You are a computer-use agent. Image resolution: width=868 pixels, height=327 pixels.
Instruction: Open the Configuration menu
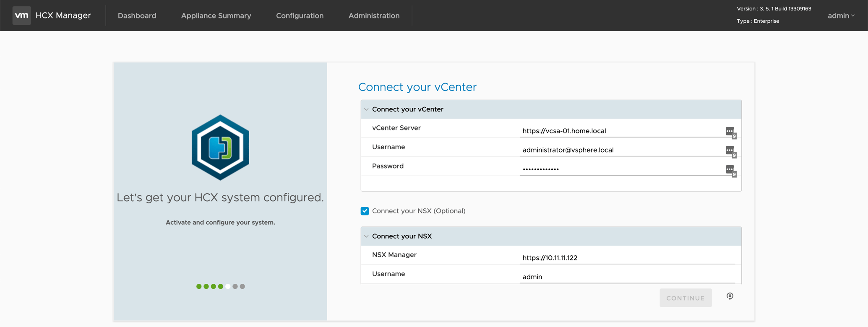[300, 16]
